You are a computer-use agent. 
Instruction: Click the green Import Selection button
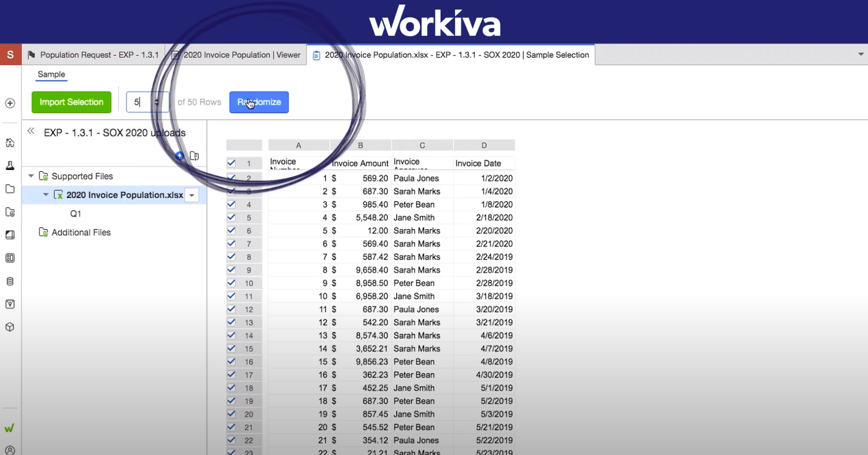tap(71, 102)
